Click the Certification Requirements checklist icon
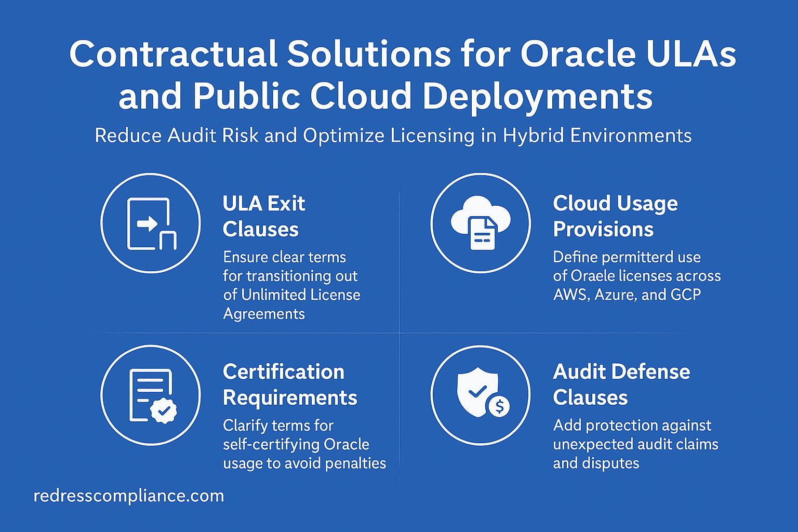 click(151, 395)
